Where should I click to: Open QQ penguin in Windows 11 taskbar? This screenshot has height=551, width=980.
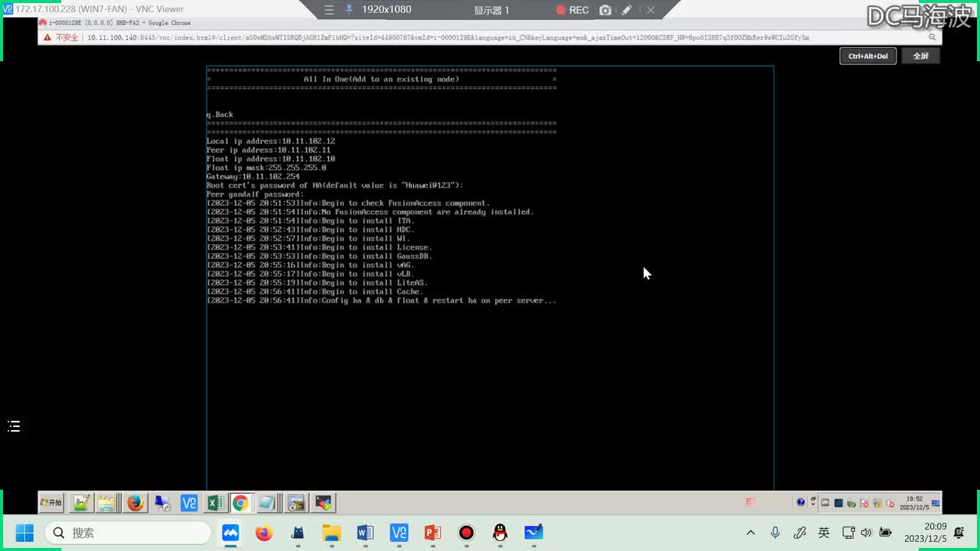coord(500,533)
